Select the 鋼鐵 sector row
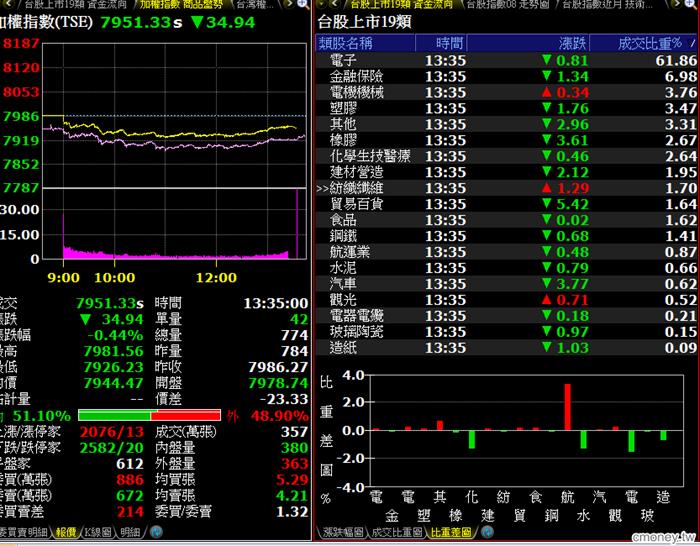Viewport: 700px width, 546px height. [506, 236]
